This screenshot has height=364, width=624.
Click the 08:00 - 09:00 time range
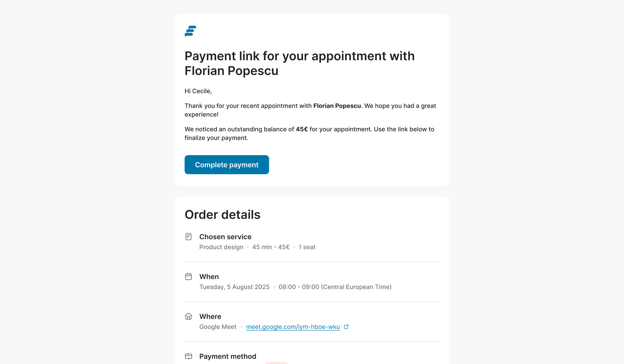[x=299, y=287]
